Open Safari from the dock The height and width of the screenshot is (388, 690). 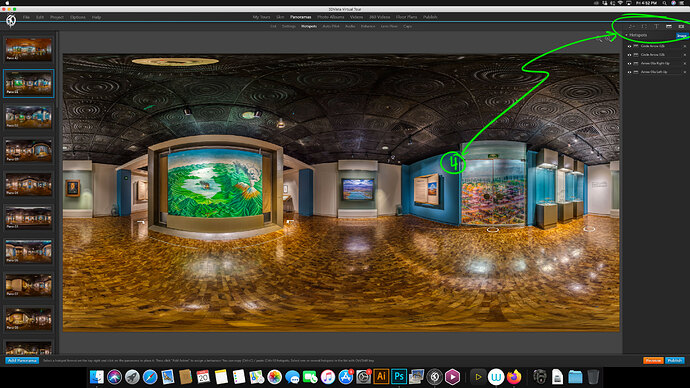pos(150,377)
